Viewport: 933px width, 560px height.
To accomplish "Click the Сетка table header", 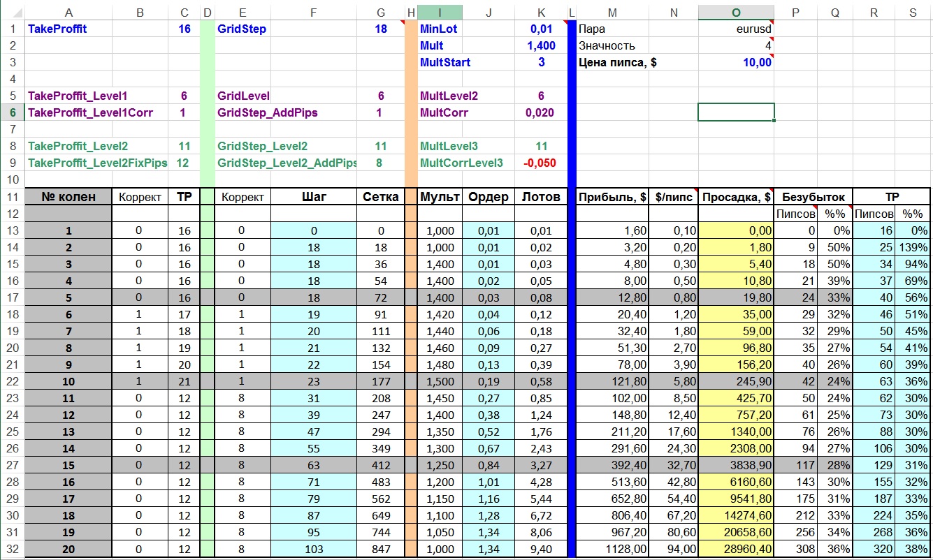I will click(381, 197).
